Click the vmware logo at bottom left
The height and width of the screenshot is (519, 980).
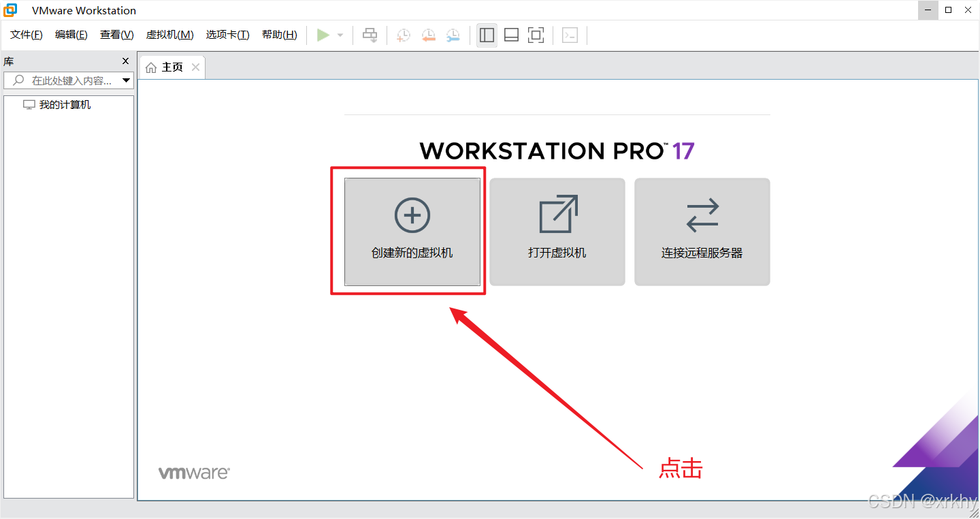(194, 473)
